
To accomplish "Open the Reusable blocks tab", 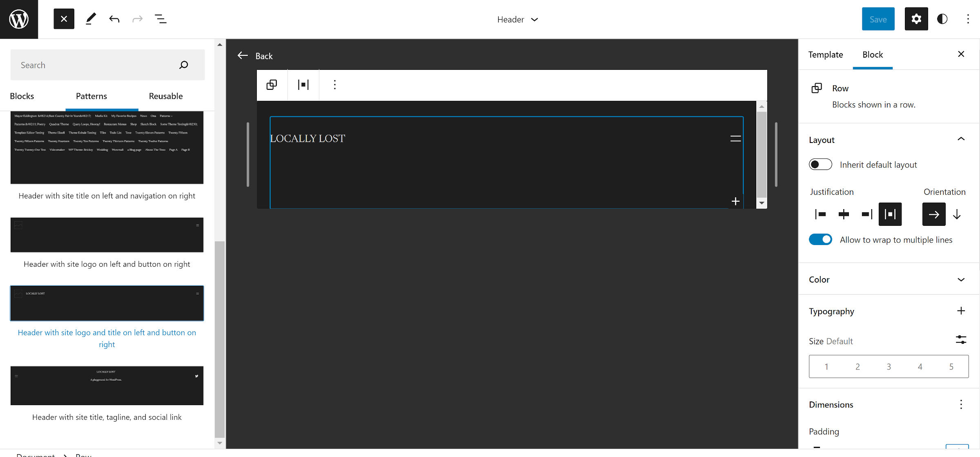I will tap(165, 96).
